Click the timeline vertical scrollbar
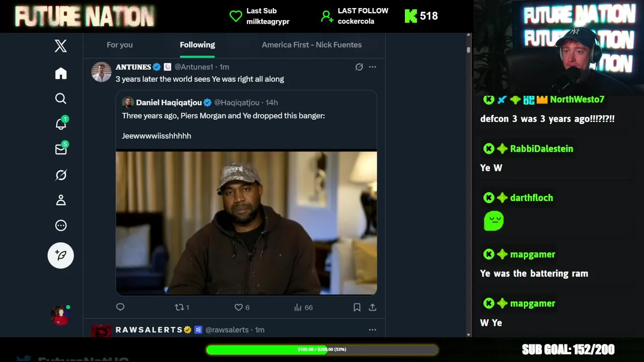Viewport: 644px width, 362px height. [x=468, y=185]
